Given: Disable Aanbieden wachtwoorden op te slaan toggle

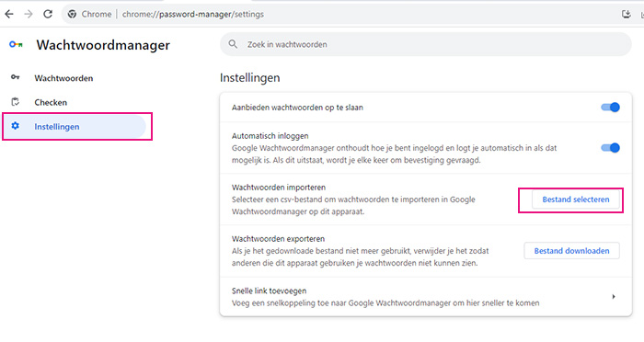Looking at the screenshot, I should tap(610, 108).
